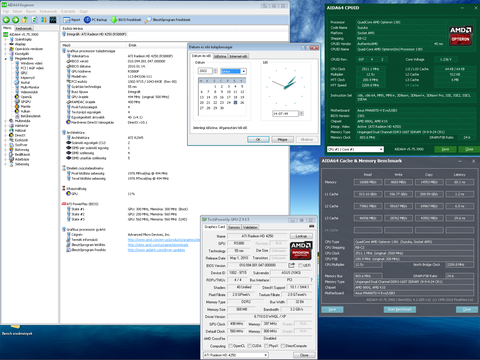Screen dimensions: 480x360
Task: Select the GPU tree item under Megjelenítés
Action: (21, 73)
